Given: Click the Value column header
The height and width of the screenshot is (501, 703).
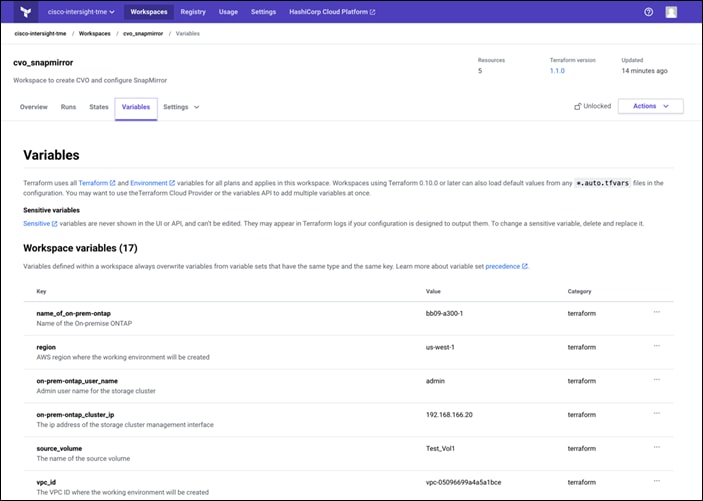Looking at the screenshot, I should click(433, 292).
